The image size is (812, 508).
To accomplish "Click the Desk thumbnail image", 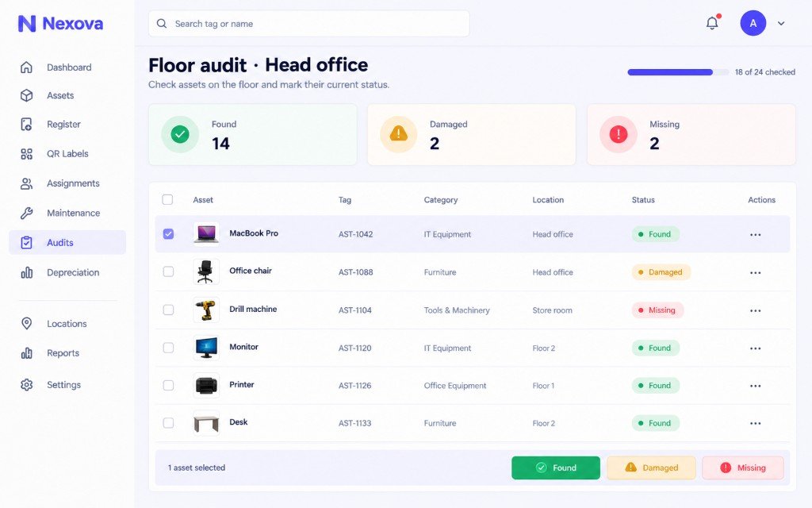I will tap(206, 423).
